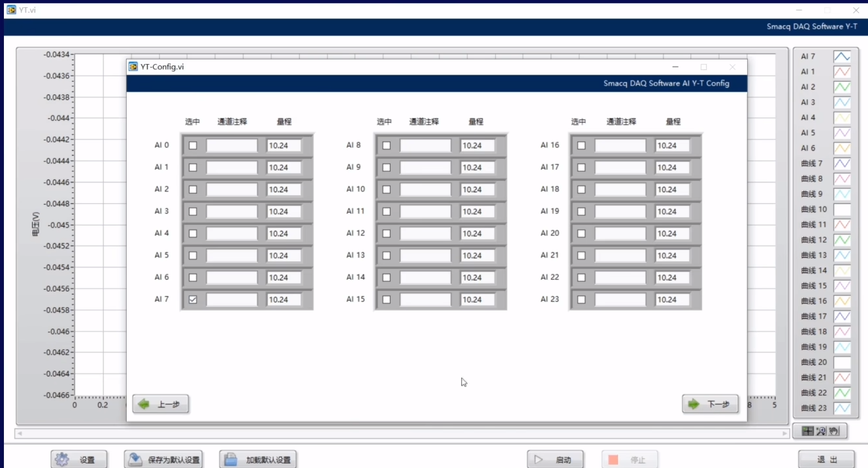Click the 曲线 20 legend swatch
This screenshot has height=468, width=868.
tap(842, 362)
